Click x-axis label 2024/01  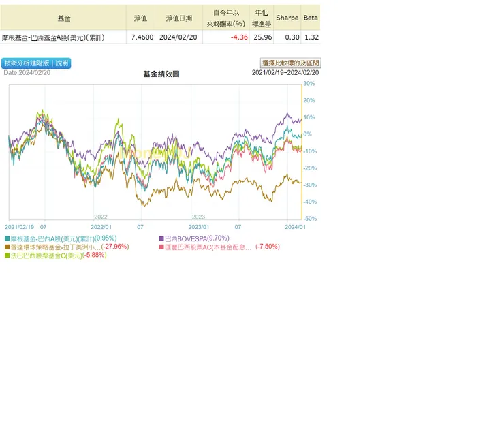295,227
